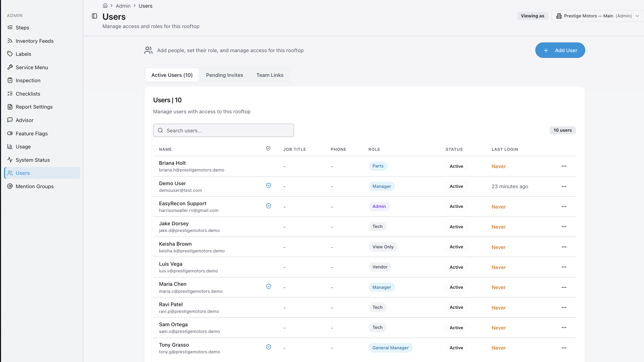Open actions menu for Maria Chen
The width and height of the screenshot is (644, 362).
click(x=564, y=287)
